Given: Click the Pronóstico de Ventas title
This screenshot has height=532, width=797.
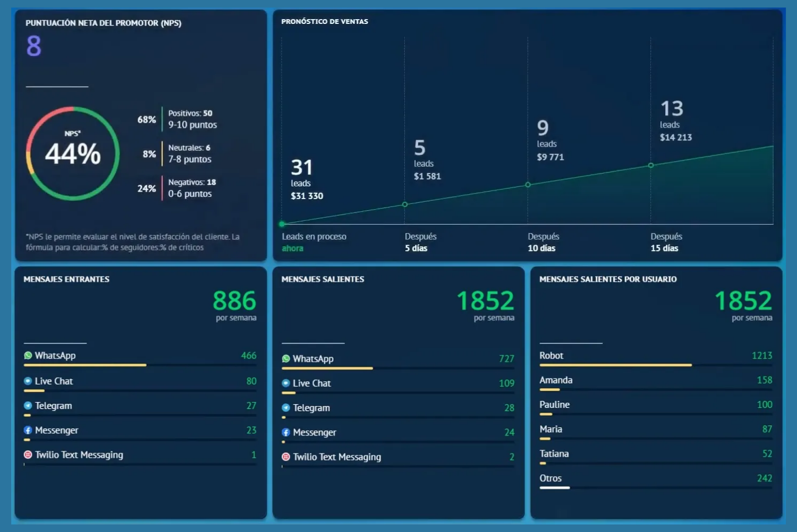Looking at the screenshot, I should [325, 22].
